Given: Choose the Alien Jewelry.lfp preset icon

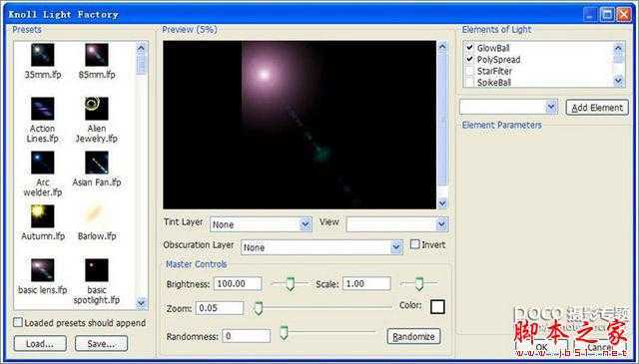Looking at the screenshot, I should pyautogui.click(x=97, y=109).
